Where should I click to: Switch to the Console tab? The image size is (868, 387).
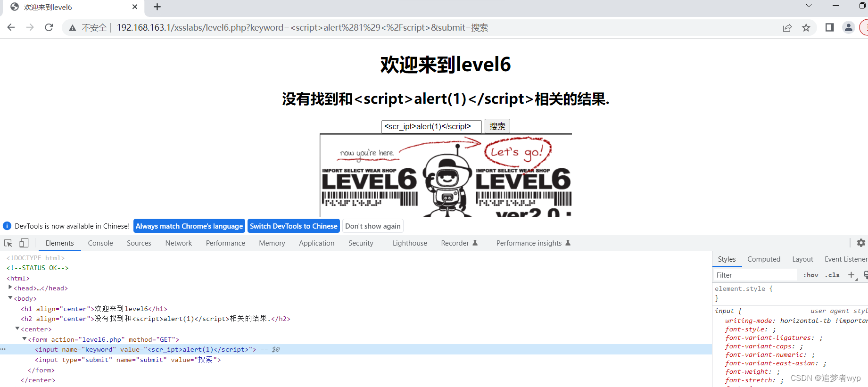100,243
